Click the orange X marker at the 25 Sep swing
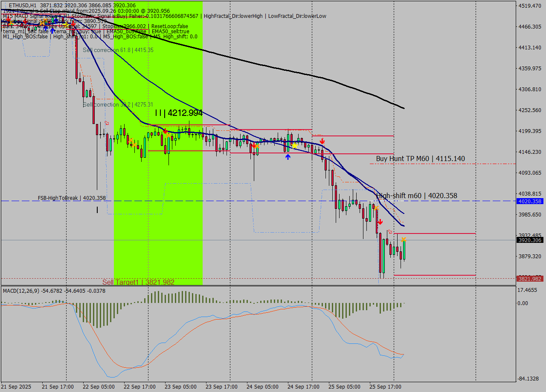 (x=404, y=239)
